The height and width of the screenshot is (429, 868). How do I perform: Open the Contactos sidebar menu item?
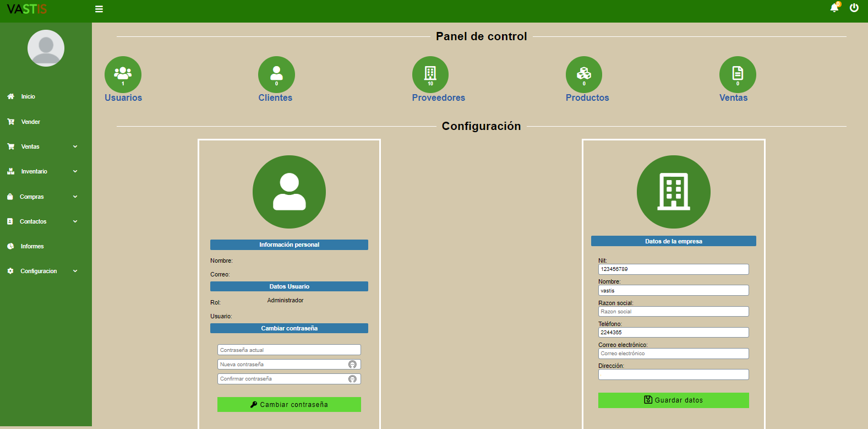point(33,221)
